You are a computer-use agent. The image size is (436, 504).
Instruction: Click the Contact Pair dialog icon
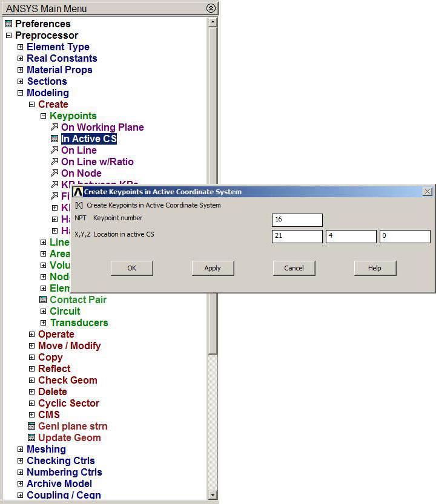point(43,299)
